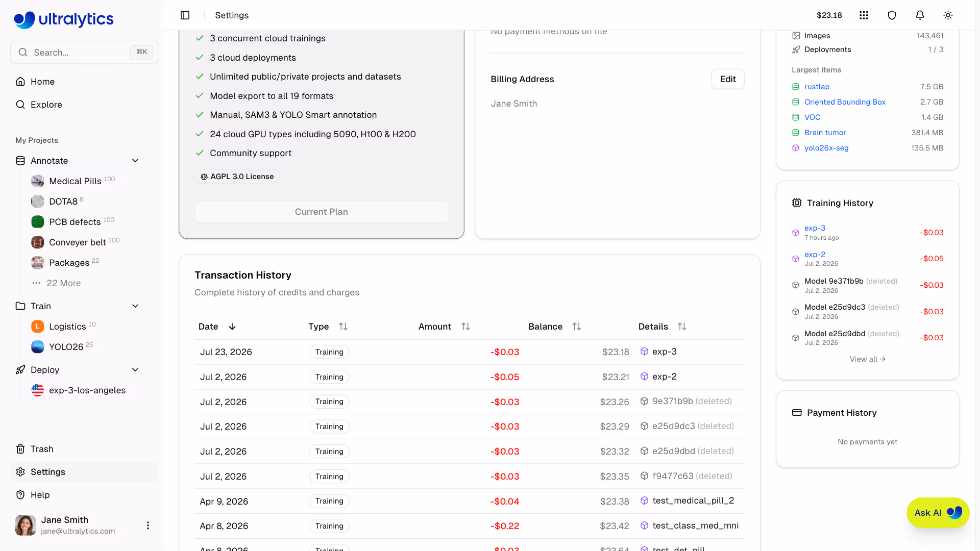The image size is (980, 551).
Task: Open VOC dataset link
Action: pyautogui.click(x=812, y=117)
